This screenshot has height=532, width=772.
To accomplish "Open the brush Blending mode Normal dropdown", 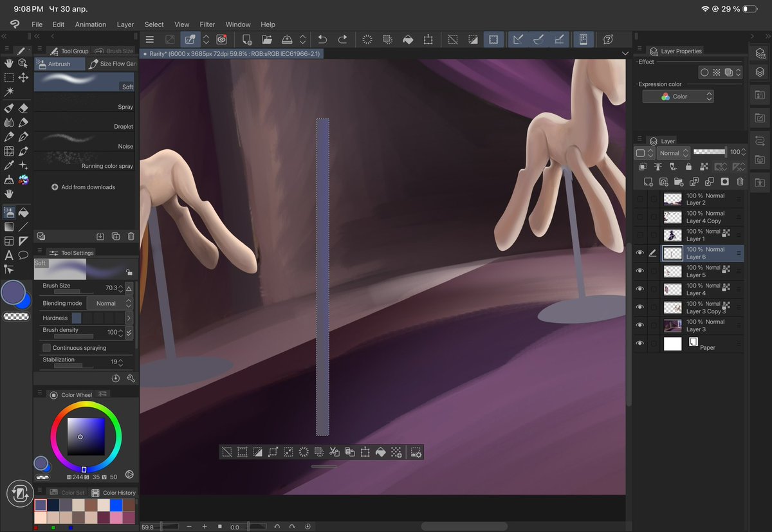I will click(109, 303).
